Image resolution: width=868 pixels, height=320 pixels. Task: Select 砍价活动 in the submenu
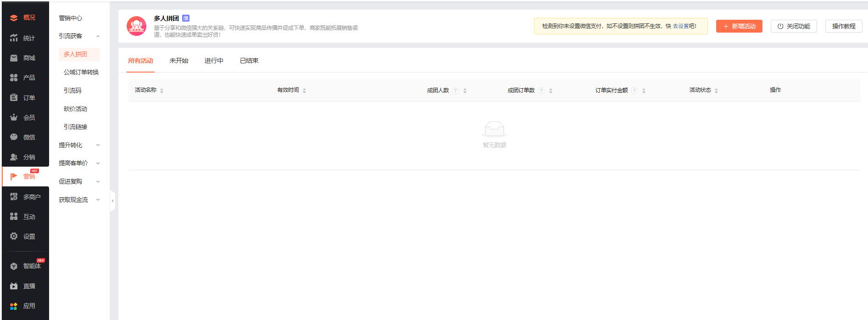[x=75, y=109]
